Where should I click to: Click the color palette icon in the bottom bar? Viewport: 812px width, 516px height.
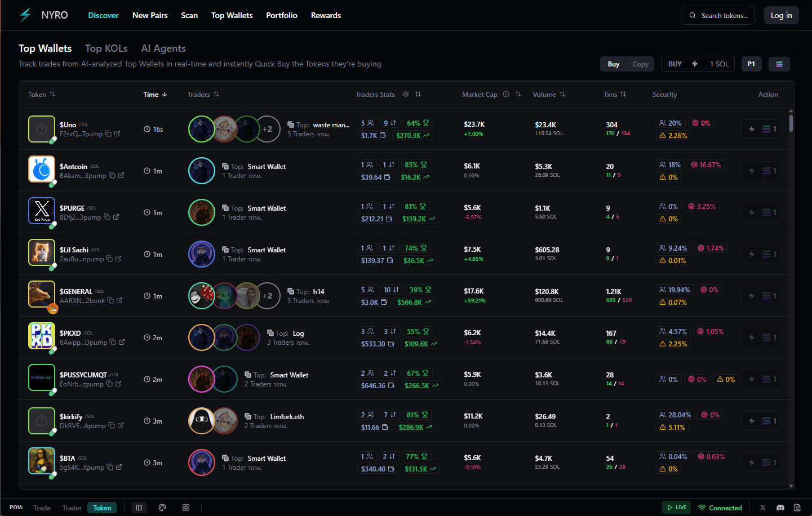click(x=162, y=508)
